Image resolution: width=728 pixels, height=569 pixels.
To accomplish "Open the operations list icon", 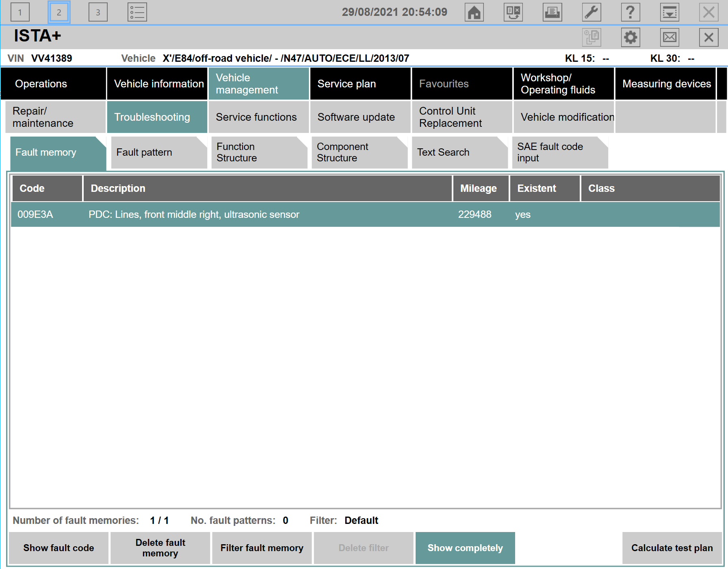I will (137, 12).
